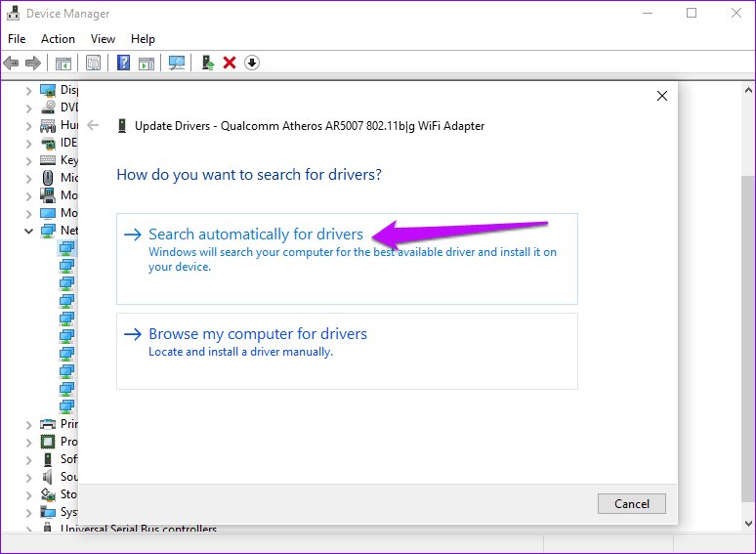Click the red X Uninstall device icon
The image size is (756, 554).
230,63
